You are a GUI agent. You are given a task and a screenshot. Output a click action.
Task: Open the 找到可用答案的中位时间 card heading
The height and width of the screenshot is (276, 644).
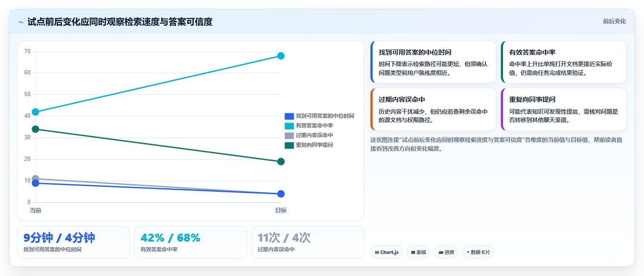415,52
